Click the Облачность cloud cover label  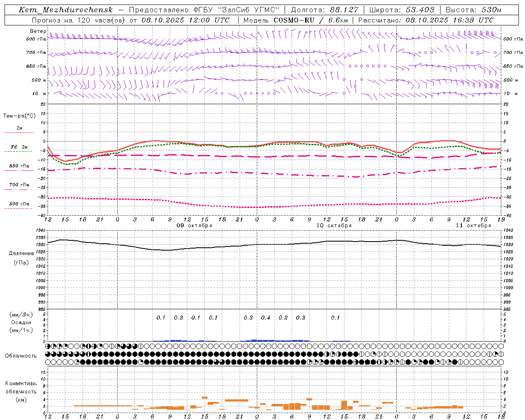(21, 356)
